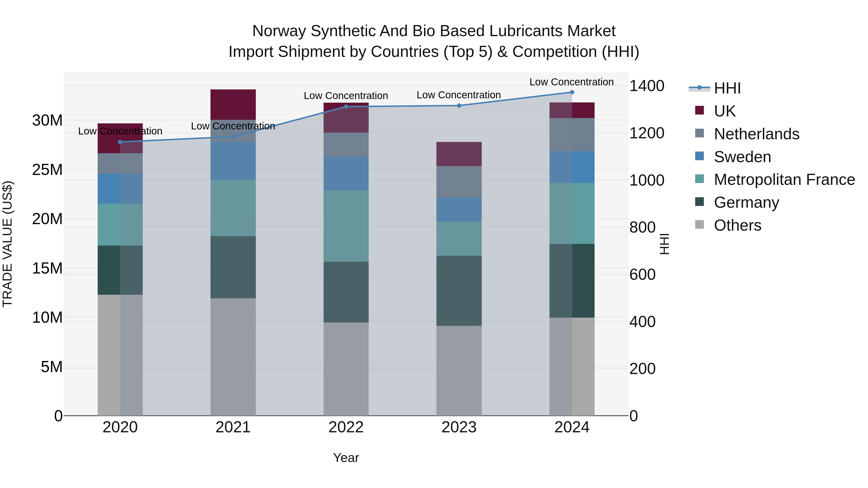Click the 15M y-axis tick label
The width and height of the screenshot is (868, 488).
(47, 268)
